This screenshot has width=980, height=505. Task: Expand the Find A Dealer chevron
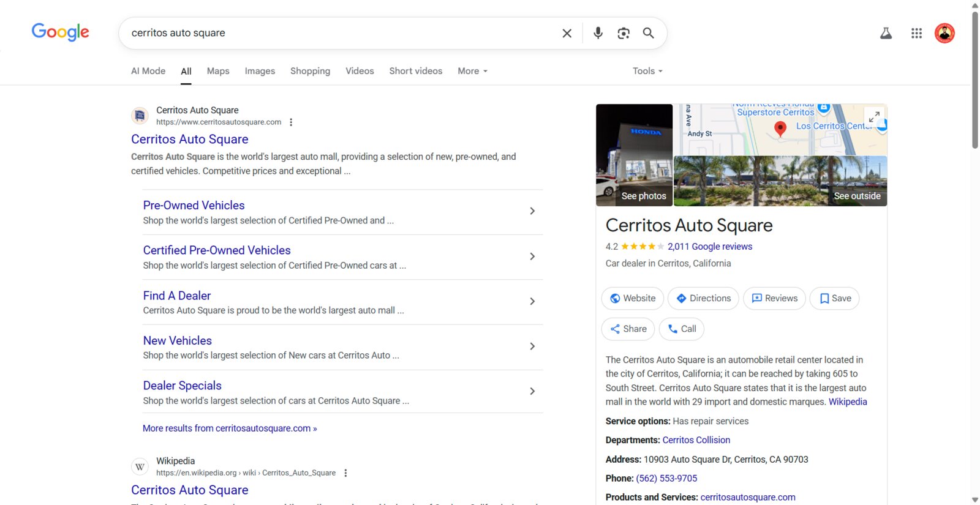point(532,301)
